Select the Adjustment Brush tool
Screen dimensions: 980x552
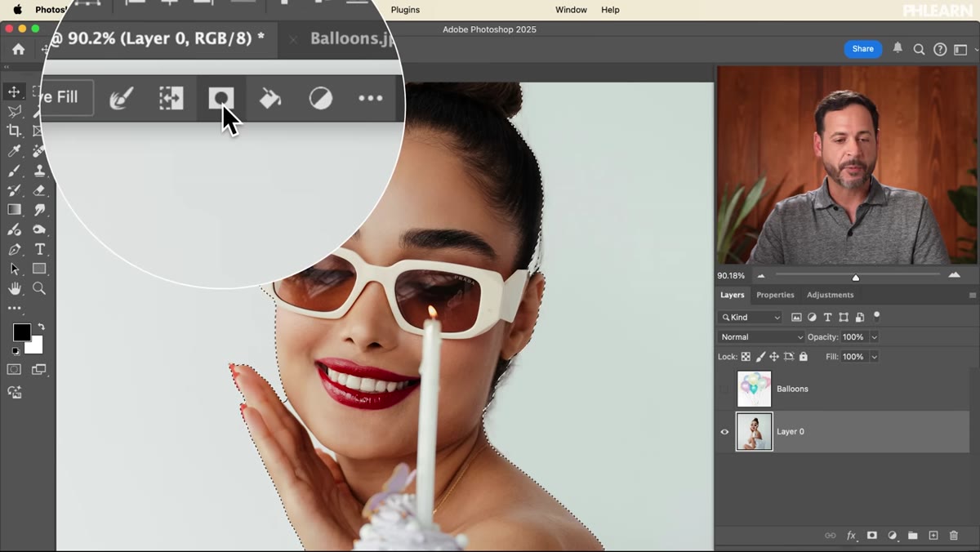pos(14,229)
